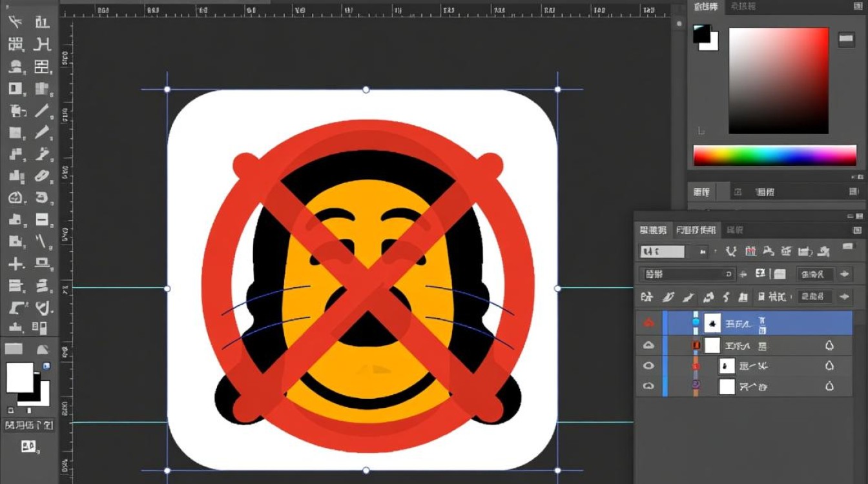Viewport: 868px width, 484px height.
Task: Click the small blue icon beside the toolbox color swatches
Action: pos(46,367)
